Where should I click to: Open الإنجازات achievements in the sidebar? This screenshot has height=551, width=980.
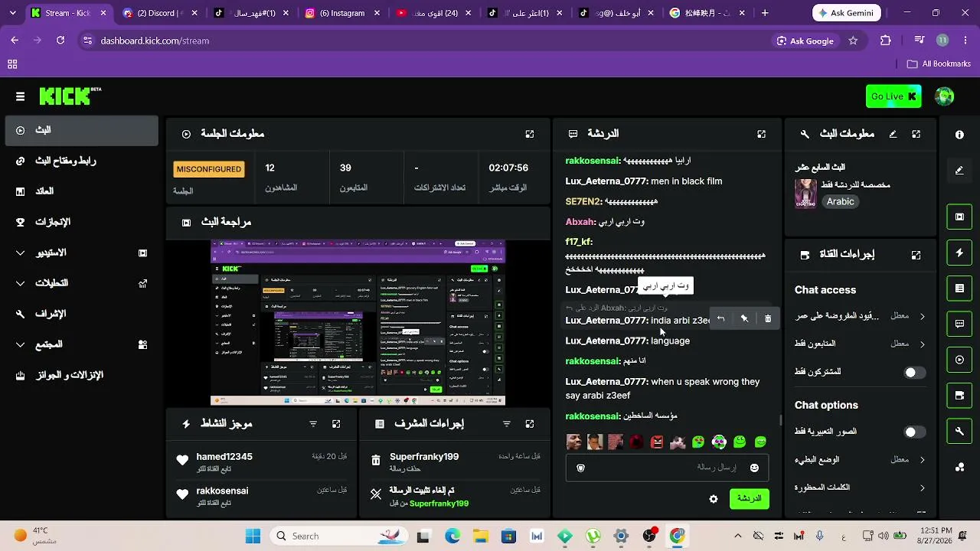point(82,222)
